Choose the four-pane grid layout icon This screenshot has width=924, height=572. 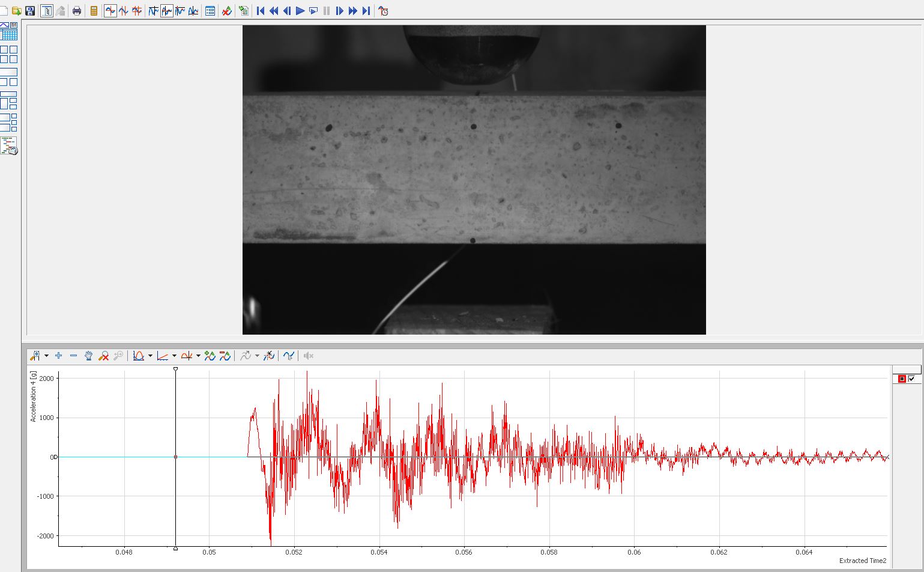(x=9, y=54)
